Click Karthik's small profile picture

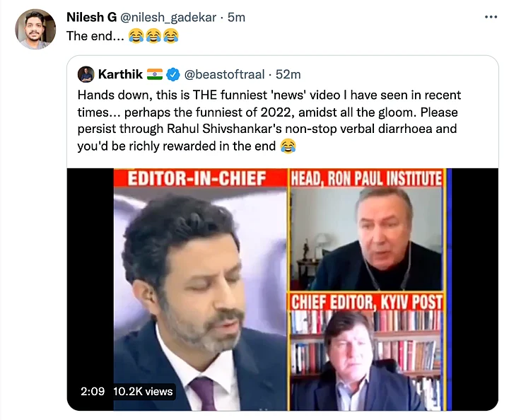click(86, 74)
